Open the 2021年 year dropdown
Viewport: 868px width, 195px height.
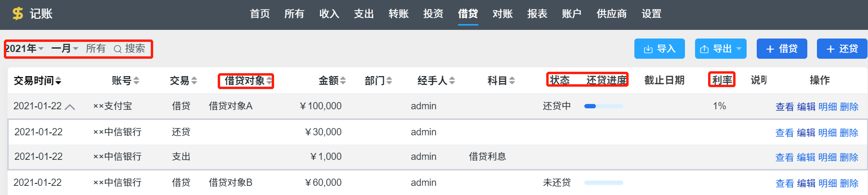click(24, 49)
